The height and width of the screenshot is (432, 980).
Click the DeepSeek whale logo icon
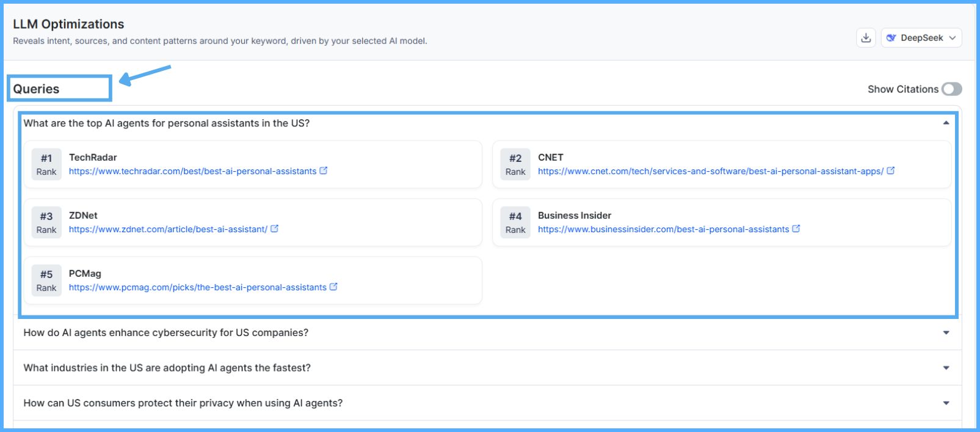tap(891, 38)
